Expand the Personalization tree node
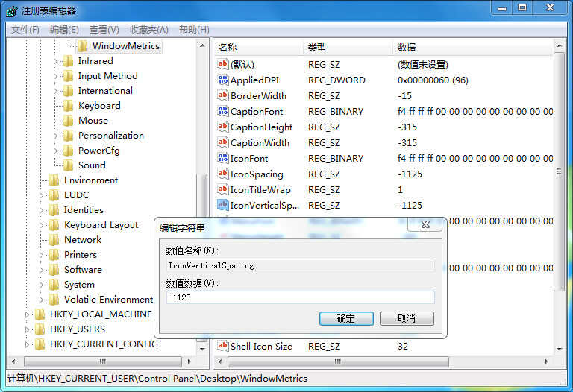The width and height of the screenshot is (573, 392). tap(55, 136)
